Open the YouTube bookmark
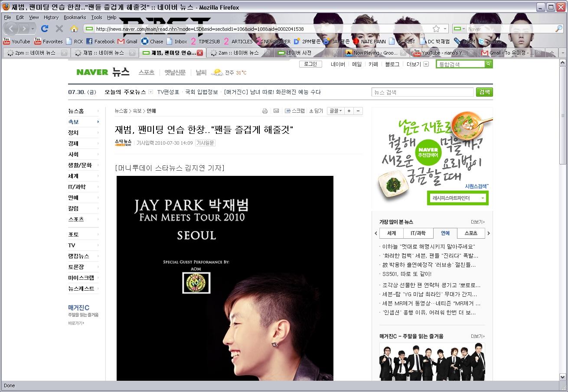Image resolution: width=568 pixels, height=392 pixels. coord(16,42)
